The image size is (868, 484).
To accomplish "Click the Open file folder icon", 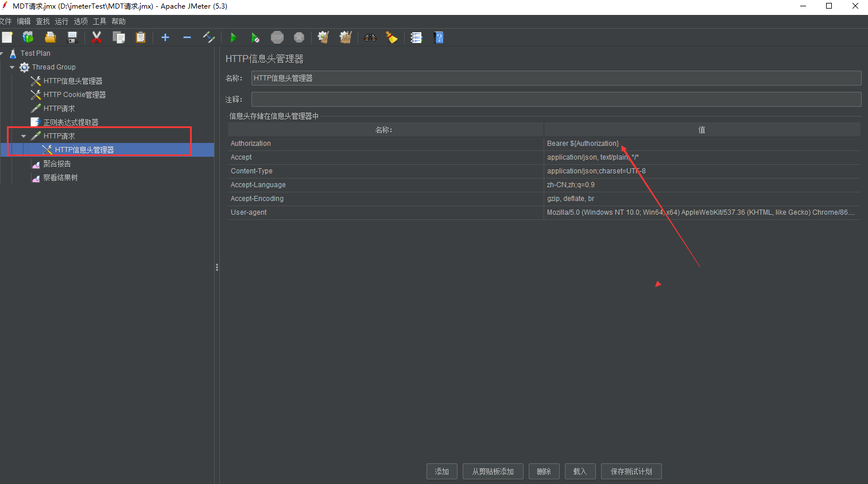I will click(51, 37).
